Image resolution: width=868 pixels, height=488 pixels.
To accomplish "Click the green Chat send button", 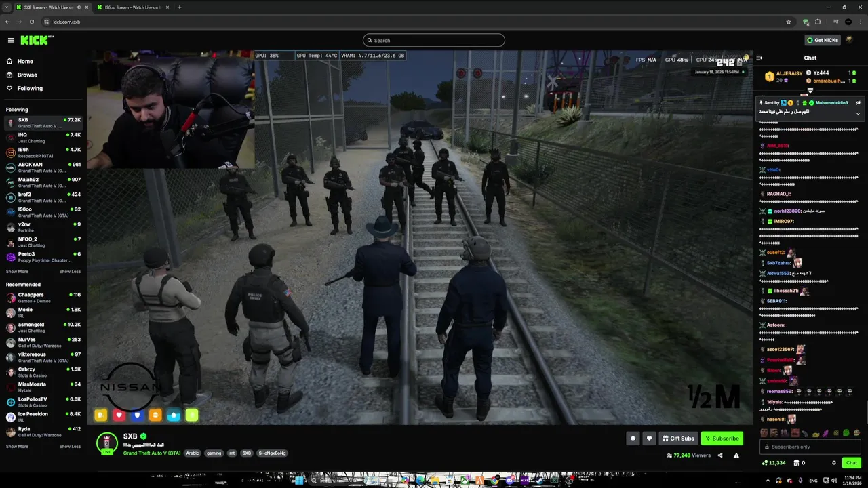I will [x=852, y=463].
